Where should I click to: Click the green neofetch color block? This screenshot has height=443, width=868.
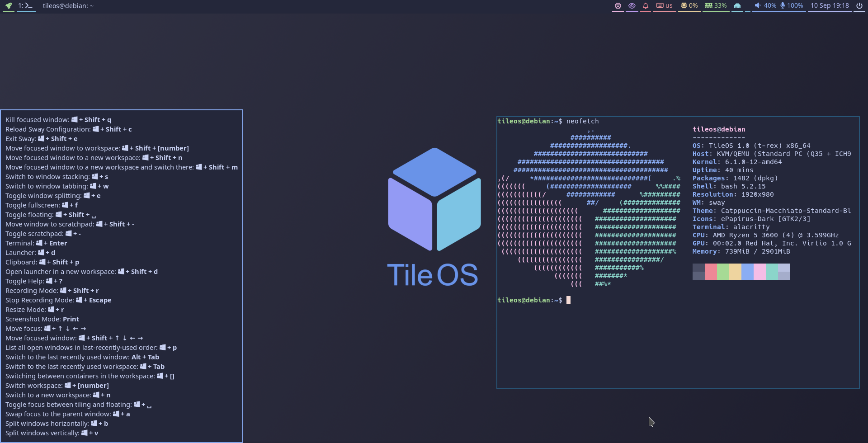point(723,272)
